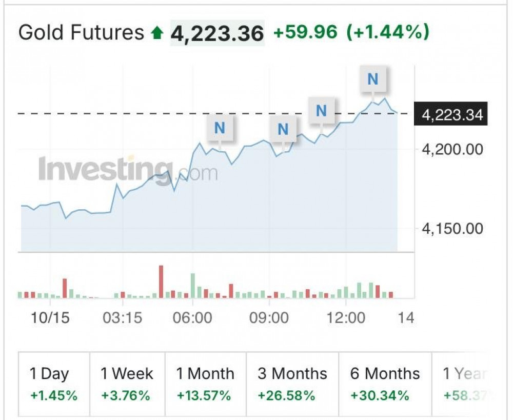Select the N news marker near 11:00
The width and height of the screenshot is (513, 420).
pyautogui.click(x=322, y=111)
